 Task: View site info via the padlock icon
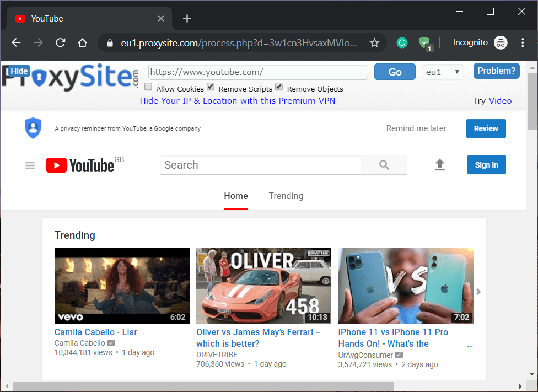(110, 43)
